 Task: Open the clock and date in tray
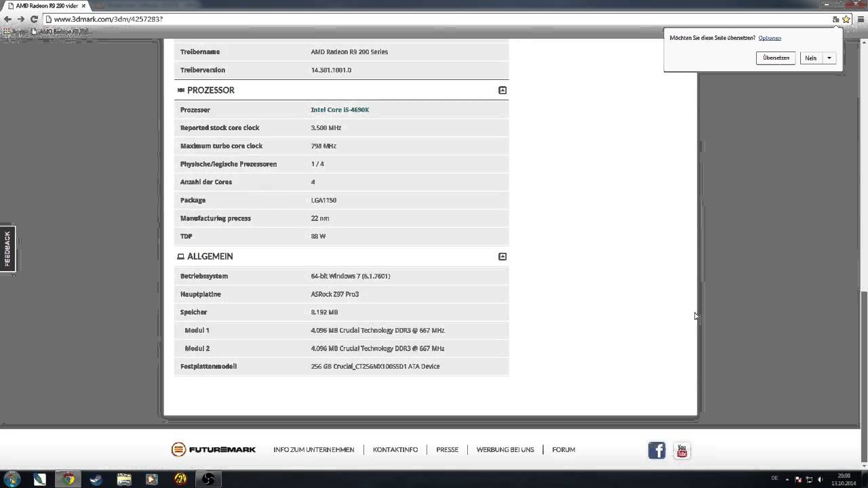point(844,479)
